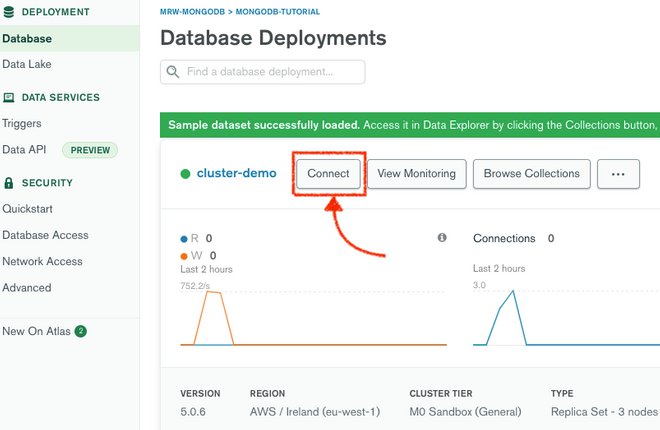Open the cluster-demo link
The height and width of the screenshot is (430, 660).
coord(236,174)
